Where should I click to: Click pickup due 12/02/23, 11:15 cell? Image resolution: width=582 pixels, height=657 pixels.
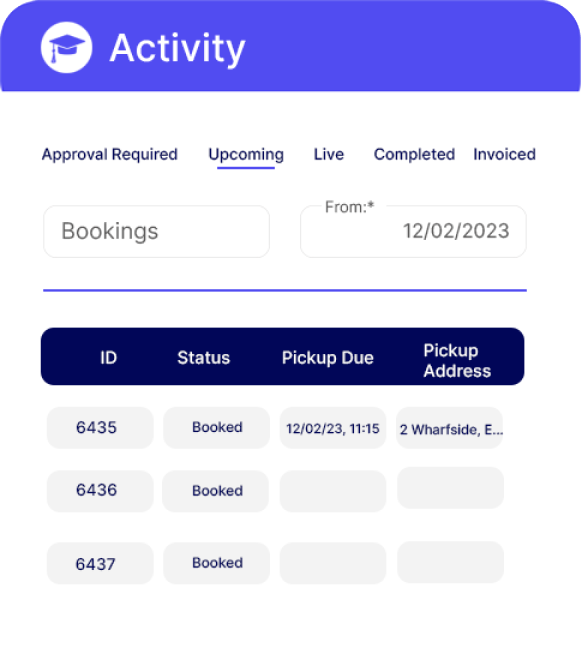click(333, 428)
